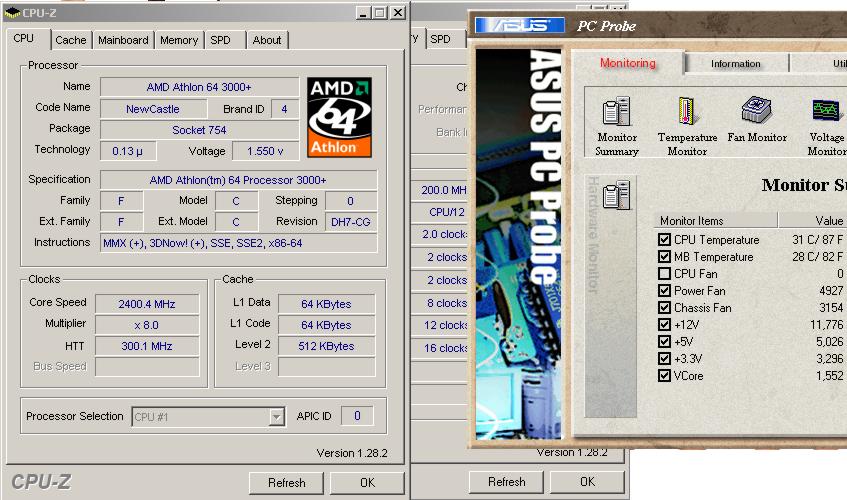Screen dimensions: 847x500
Task: Click the Technology 0.13 µ field
Action: click(x=127, y=151)
